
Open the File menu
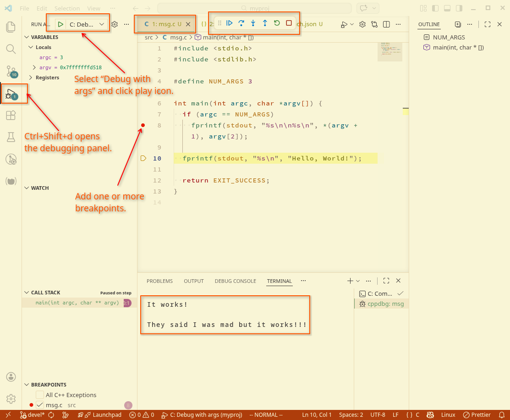(x=24, y=8)
